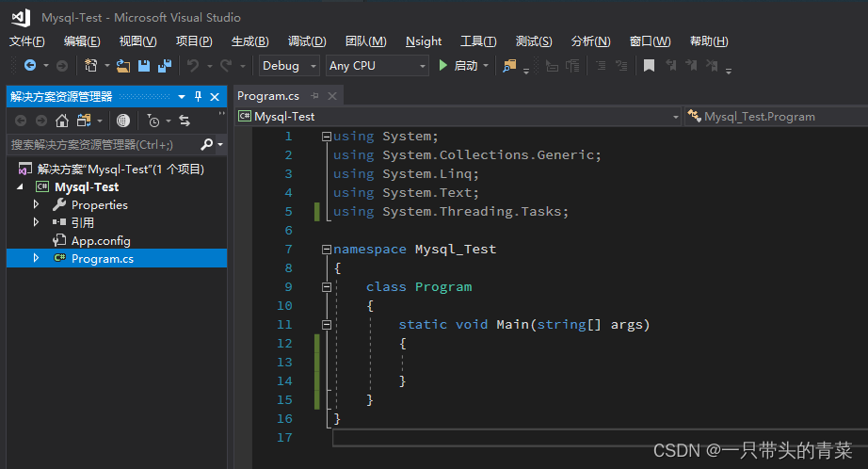Open the 项目(P) menu
The height and width of the screenshot is (469, 868).
(194, 41)
